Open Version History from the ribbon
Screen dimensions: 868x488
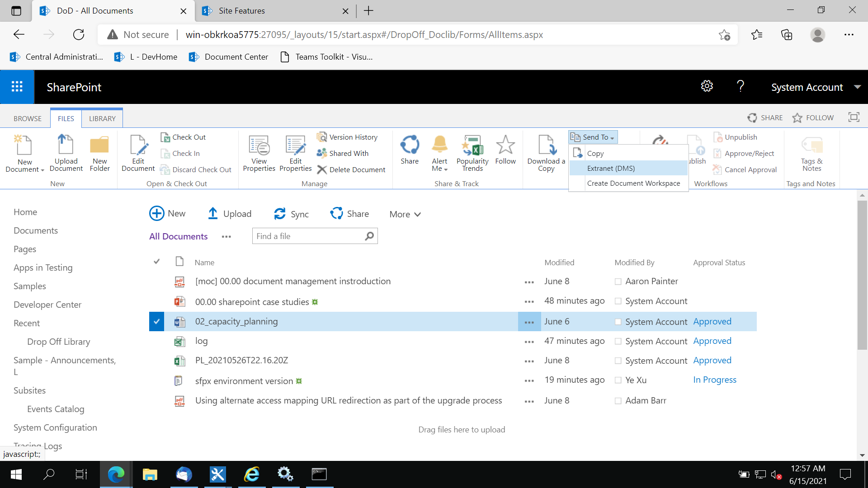[322, 137]
